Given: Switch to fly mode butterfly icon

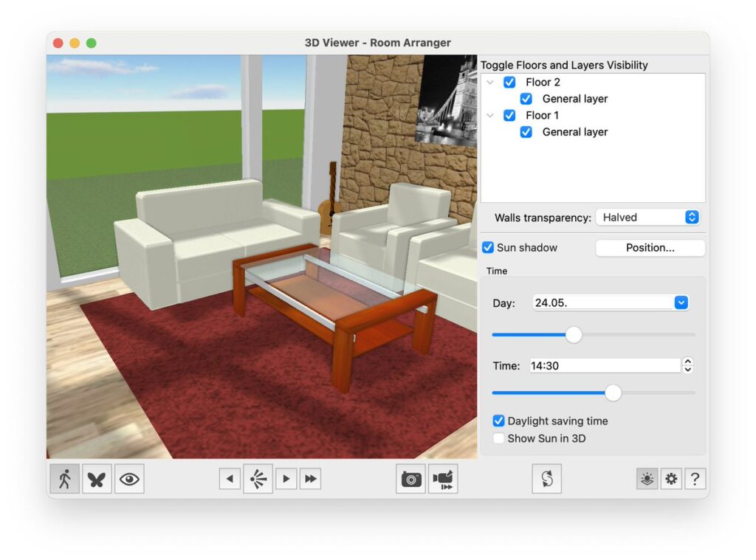Looking at the screenshot, I should pos(97,479).
